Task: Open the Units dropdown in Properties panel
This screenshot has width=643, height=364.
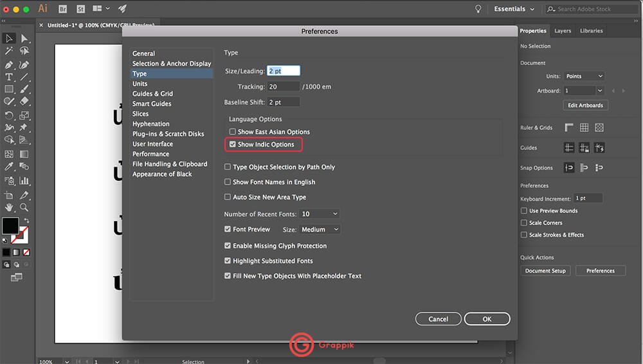Action: click(x=583, y=77)
